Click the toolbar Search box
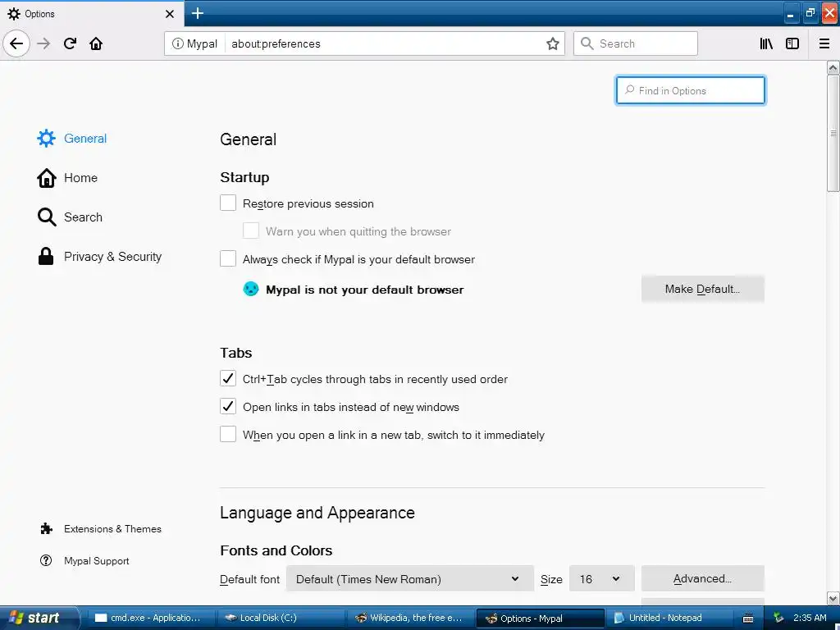The height and width of the screenshot is (630, 840). [636, 43]
